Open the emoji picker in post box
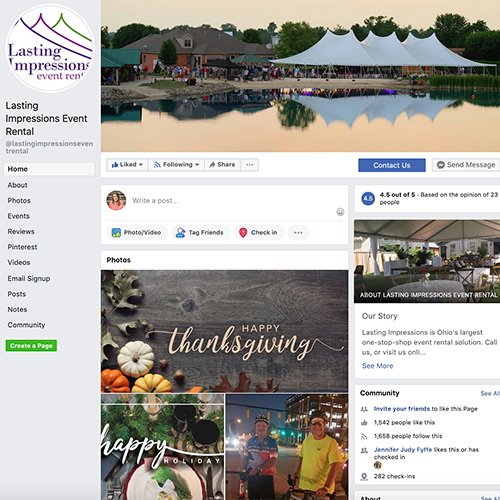 point(340,212)
